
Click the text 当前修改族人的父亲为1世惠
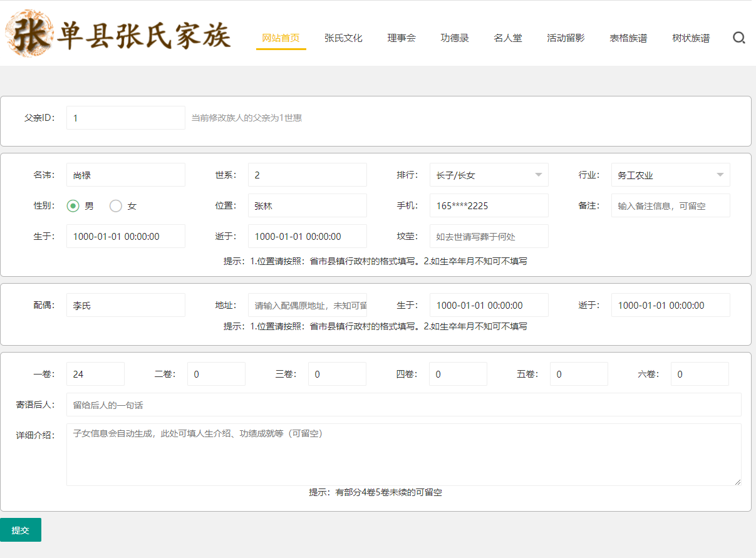click(x=247, y=118)
